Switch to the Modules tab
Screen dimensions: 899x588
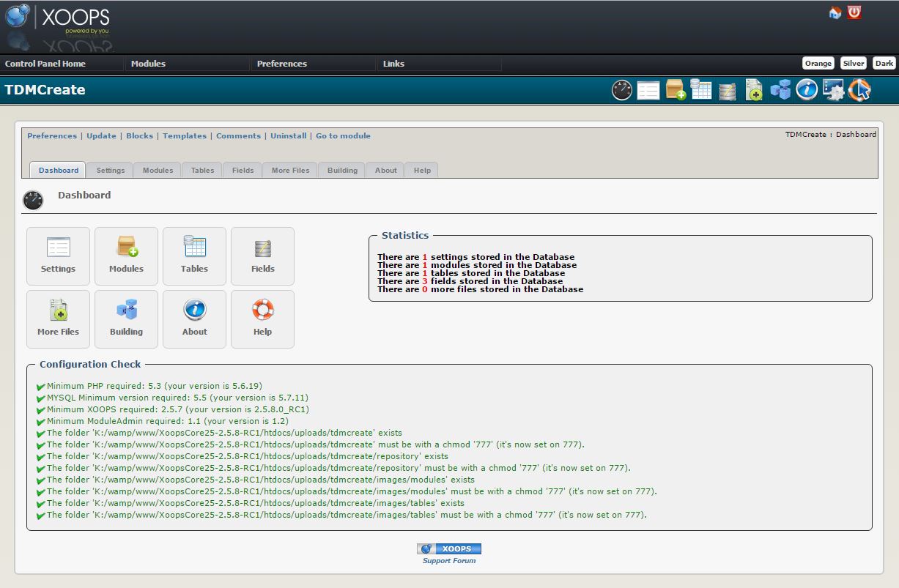158,170
